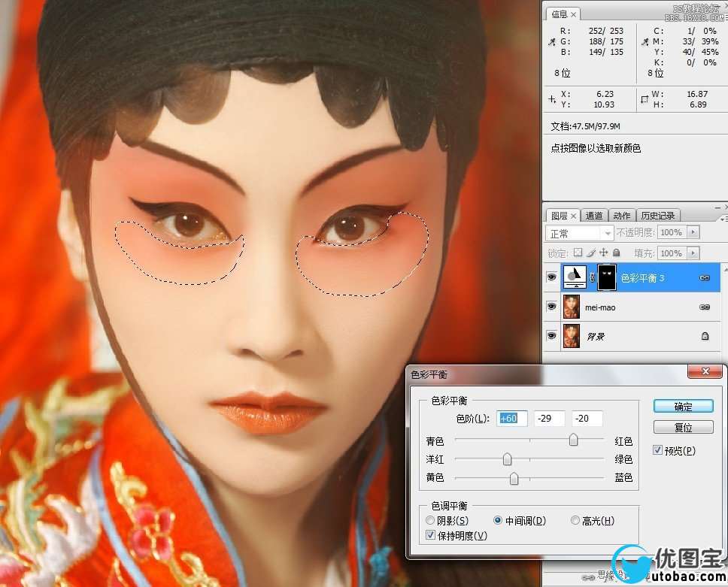728x587 pixels.
Task: Click the CMYK eyedropper icon in 信息 panel
Action: pos(645,42)
